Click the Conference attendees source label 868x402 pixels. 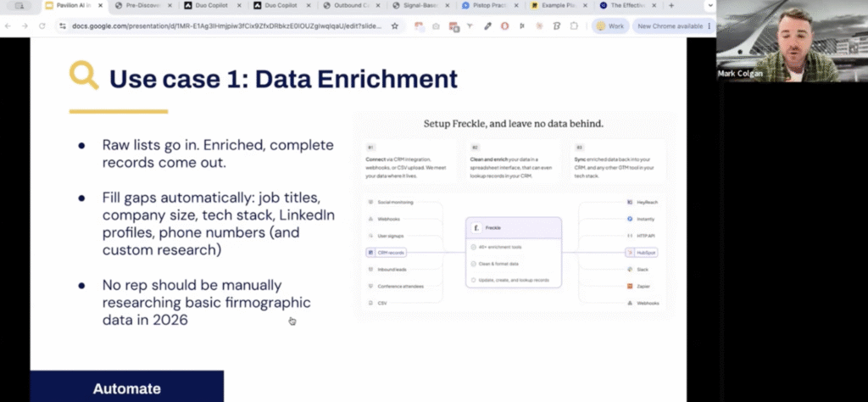pos(400,287)
